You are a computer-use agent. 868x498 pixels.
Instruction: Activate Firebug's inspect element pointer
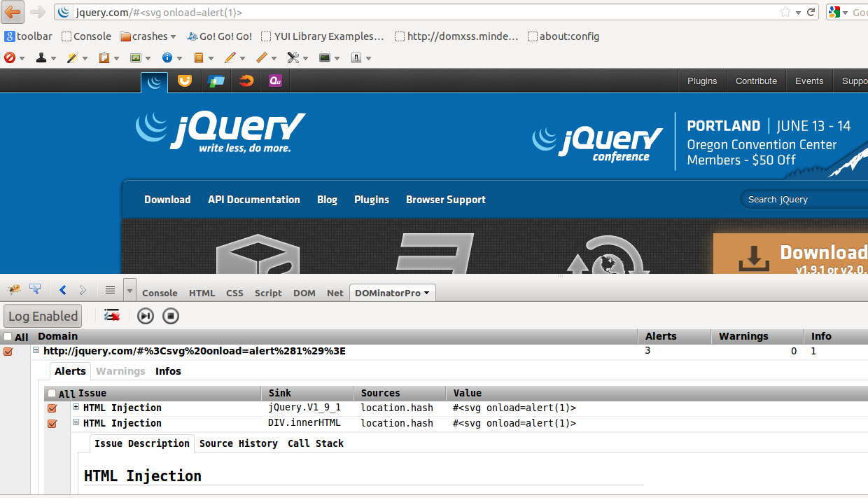34,290
